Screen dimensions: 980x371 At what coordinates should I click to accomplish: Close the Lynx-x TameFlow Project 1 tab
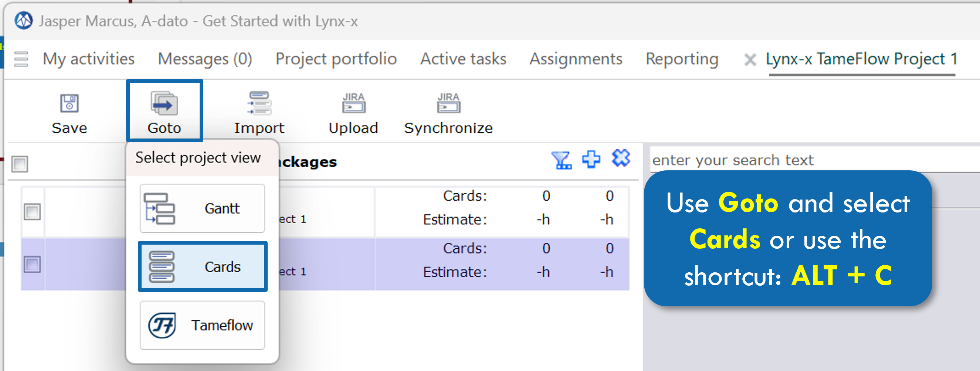click(750, 60)
